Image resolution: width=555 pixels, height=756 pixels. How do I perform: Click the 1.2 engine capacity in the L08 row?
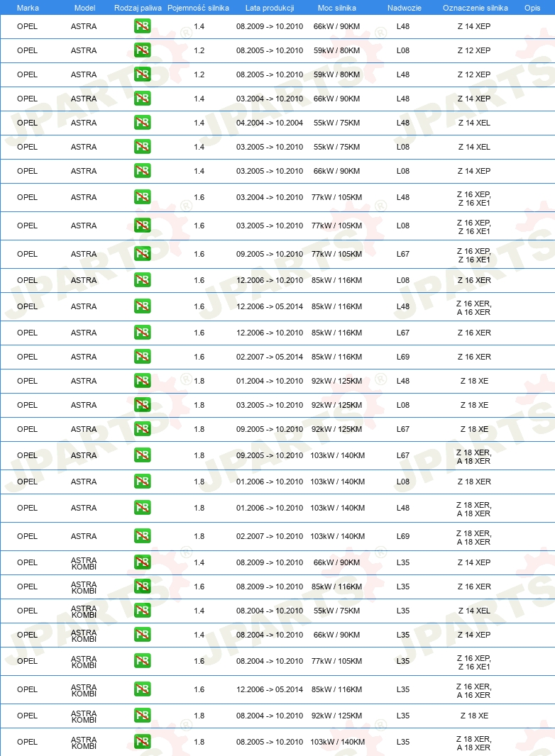(x=199, y=50)
